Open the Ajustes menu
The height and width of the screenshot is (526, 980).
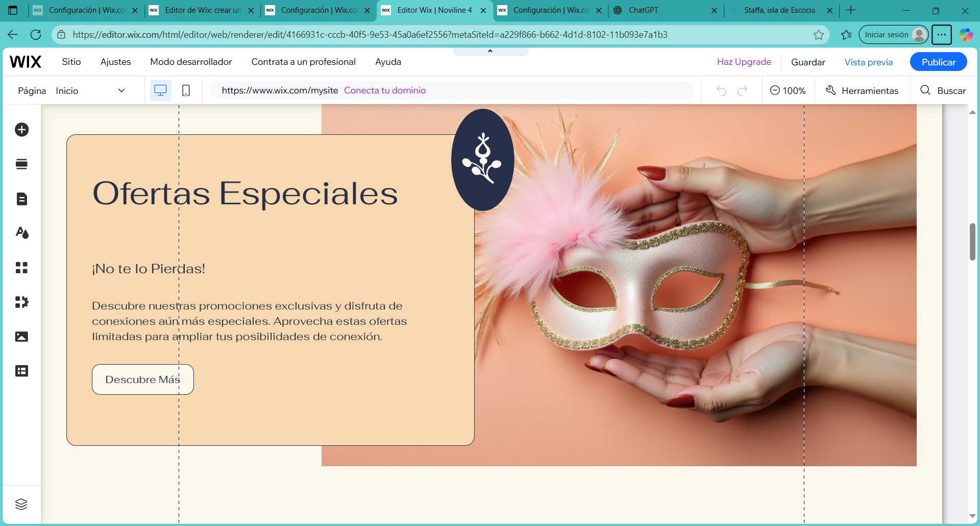pos(115,62)
